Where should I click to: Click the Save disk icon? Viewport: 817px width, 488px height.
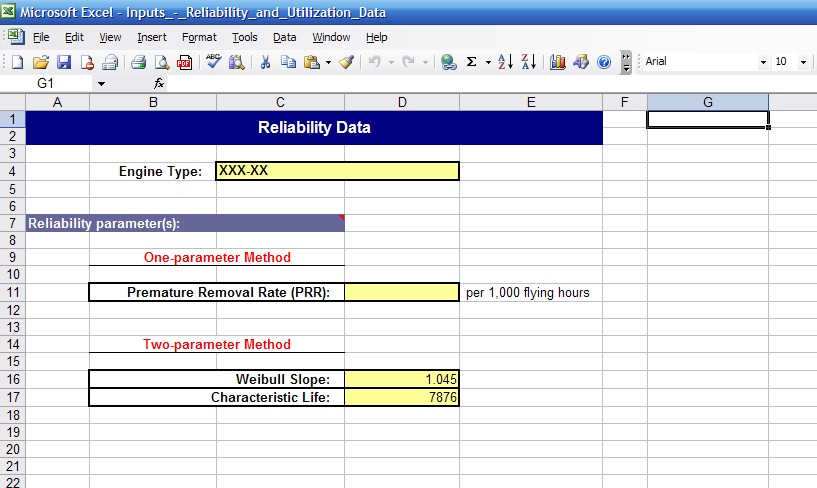click(64, 62)
